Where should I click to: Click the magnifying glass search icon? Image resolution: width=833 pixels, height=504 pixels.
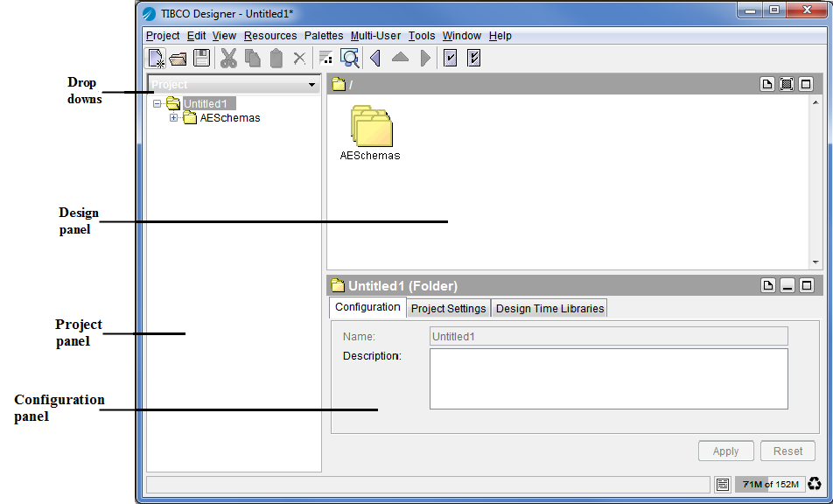(350, 58)
